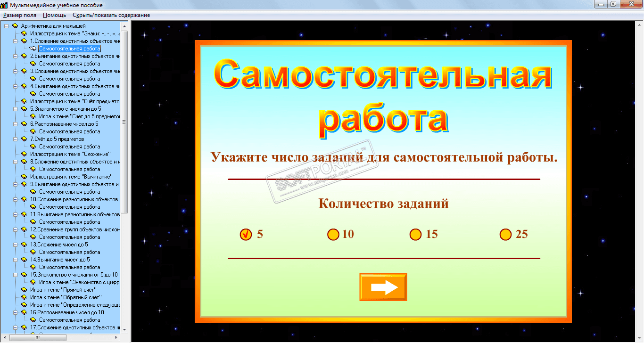Viewport: 644px width, 343px height.
Task: Select 'Самостоятельная работа' text under chapter 9
Action: [70, 192]
